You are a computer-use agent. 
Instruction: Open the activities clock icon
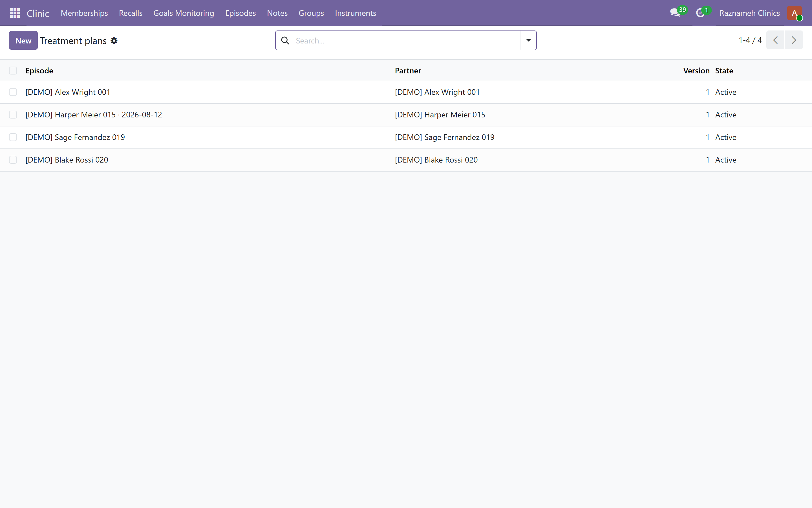(700, 13)
